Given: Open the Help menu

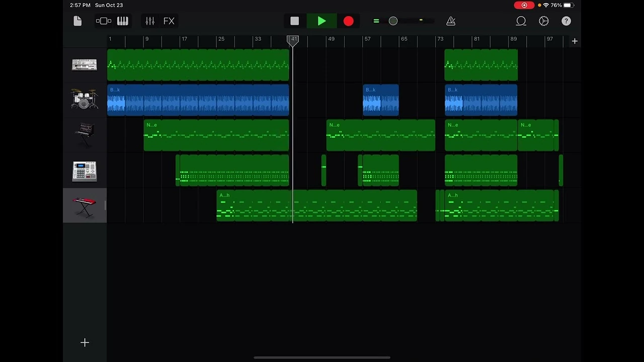Looking at the screenshot, I should pos(566,21).
